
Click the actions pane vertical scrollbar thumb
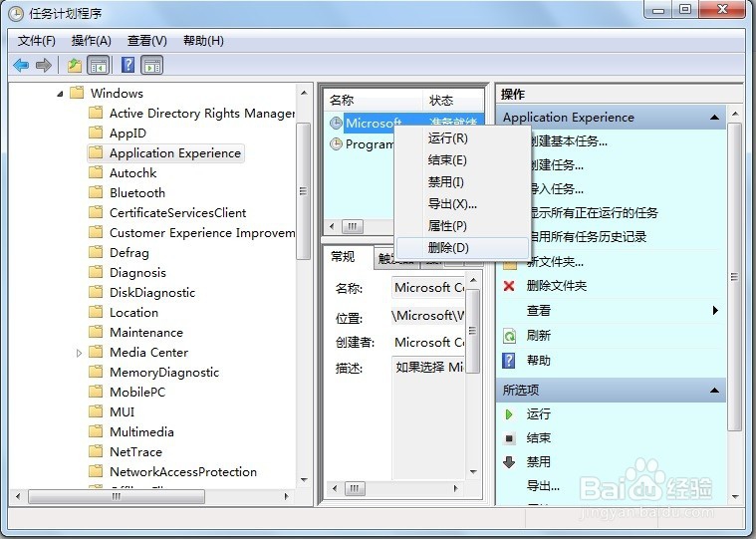click(734, 277)
